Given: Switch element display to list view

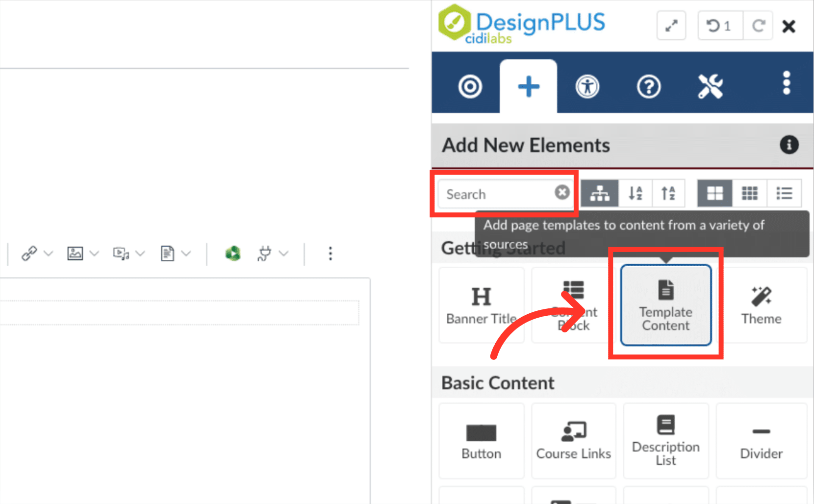Looking at the screenshot, I should pyautogui.click(x=784, y=193).
